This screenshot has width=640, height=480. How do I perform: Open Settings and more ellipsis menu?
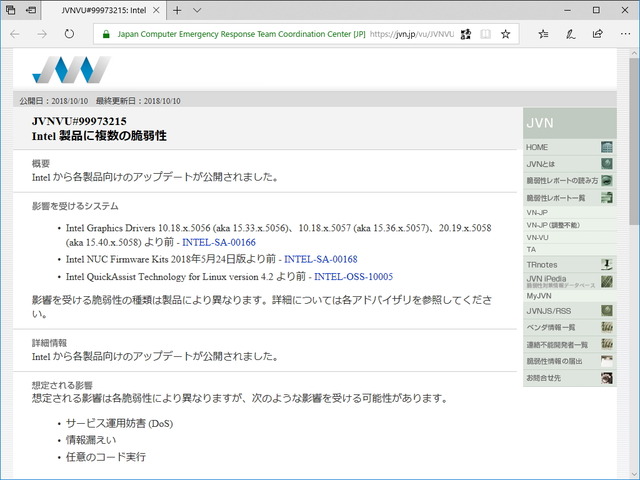625,34
